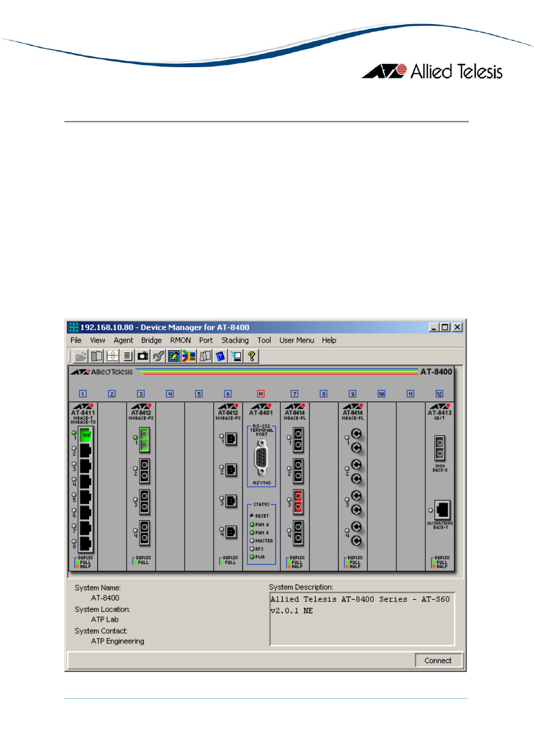Click the wrench tool toolbar icon

[x=158, y=356]
